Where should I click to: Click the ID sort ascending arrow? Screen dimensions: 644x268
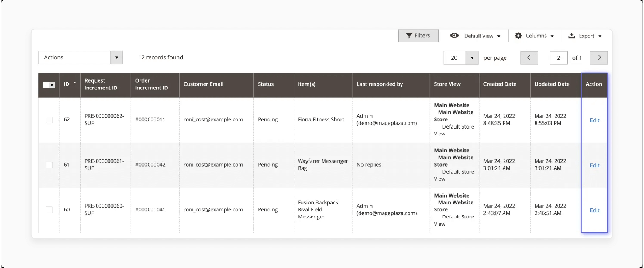click(75, 84)
